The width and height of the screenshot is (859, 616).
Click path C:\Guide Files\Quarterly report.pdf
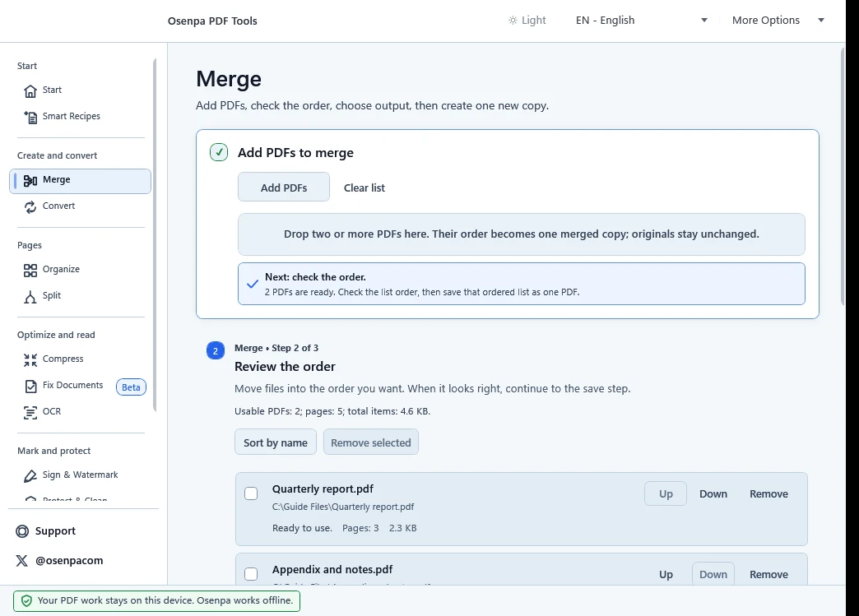(x=343, y=507)
